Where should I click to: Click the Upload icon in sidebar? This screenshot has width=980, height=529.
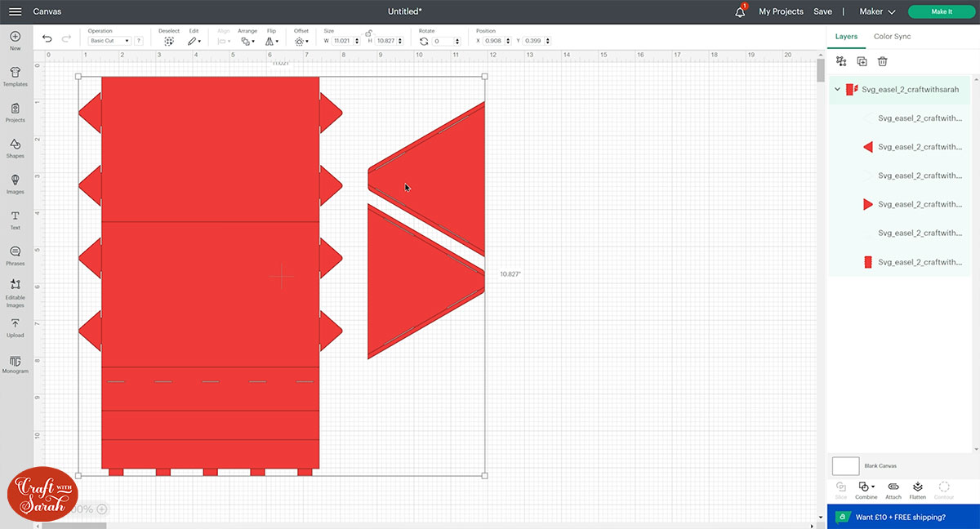coord(15,327)
